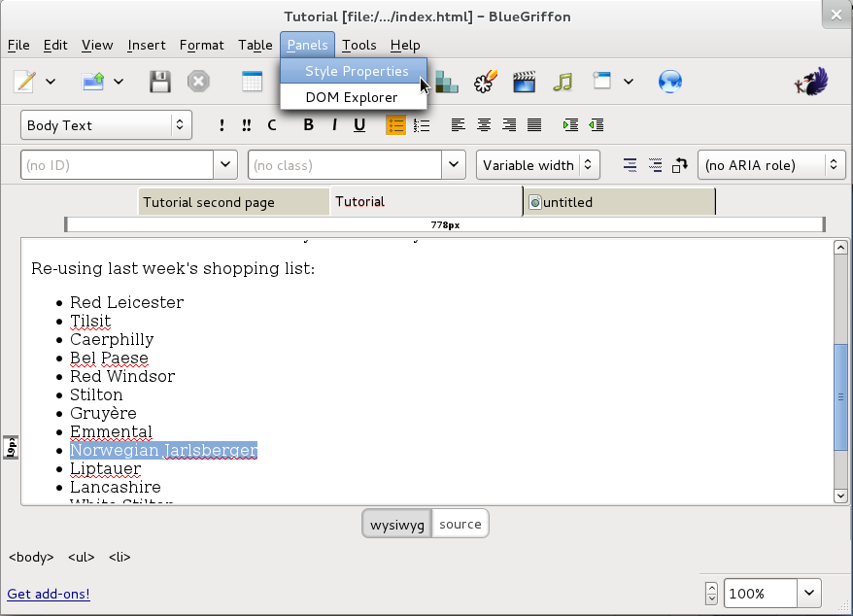Click the align center icon
Image resolution: width=853 pixels, height=616 pixels.
(x=484, y=124)
